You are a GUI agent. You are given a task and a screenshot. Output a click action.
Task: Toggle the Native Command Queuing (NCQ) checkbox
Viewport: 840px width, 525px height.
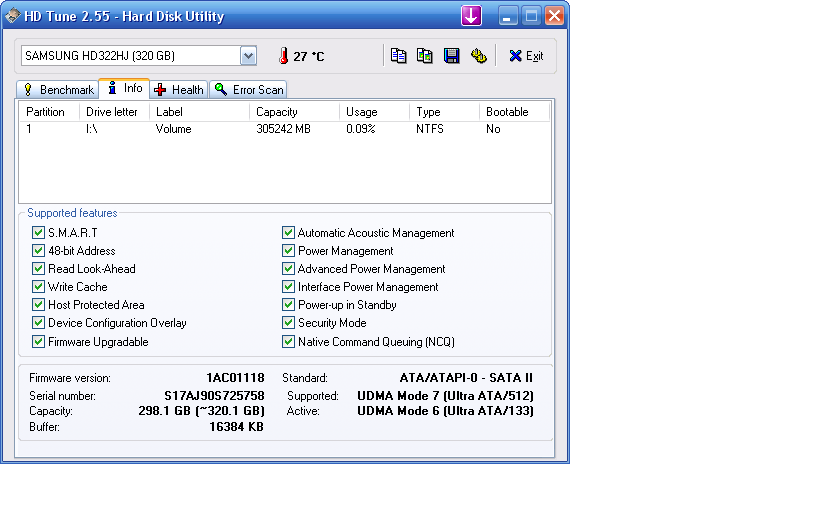[288, 342]
